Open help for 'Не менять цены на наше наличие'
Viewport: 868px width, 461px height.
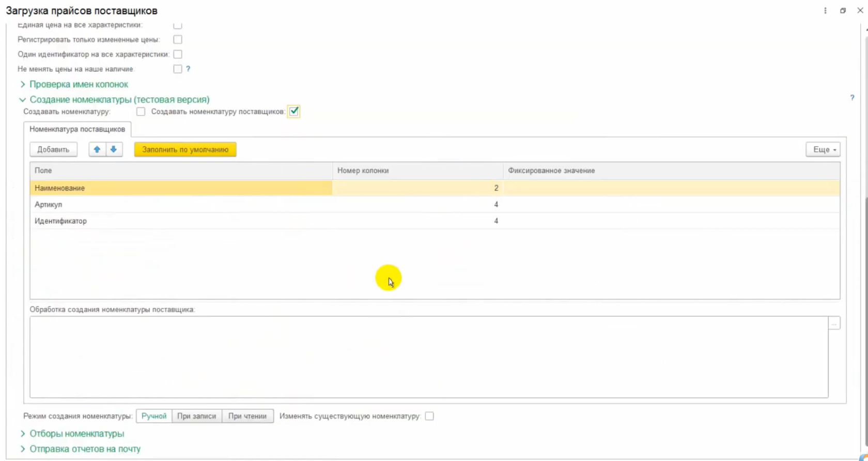188,69
